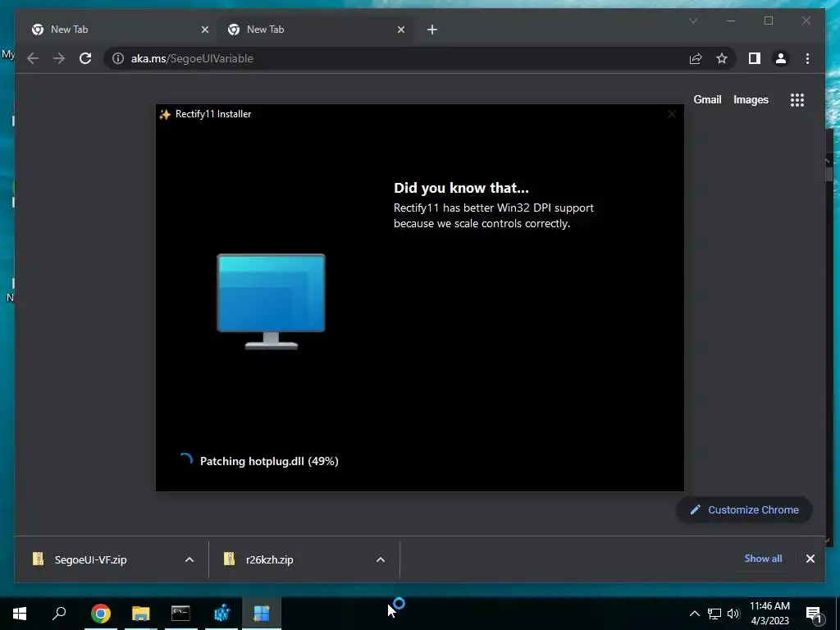Screen dimensions: 840x630
Task: Show hidden system tray icons
Action: [694, 614]
